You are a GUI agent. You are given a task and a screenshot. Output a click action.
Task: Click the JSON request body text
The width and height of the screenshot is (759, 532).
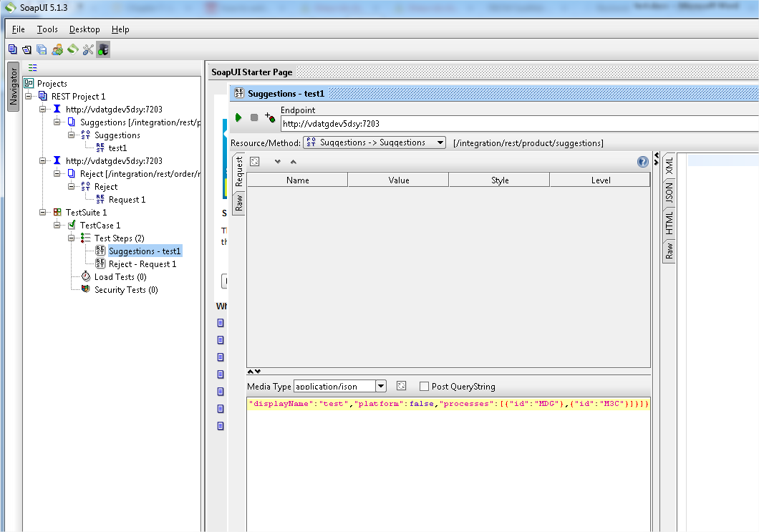coord(448,404)
